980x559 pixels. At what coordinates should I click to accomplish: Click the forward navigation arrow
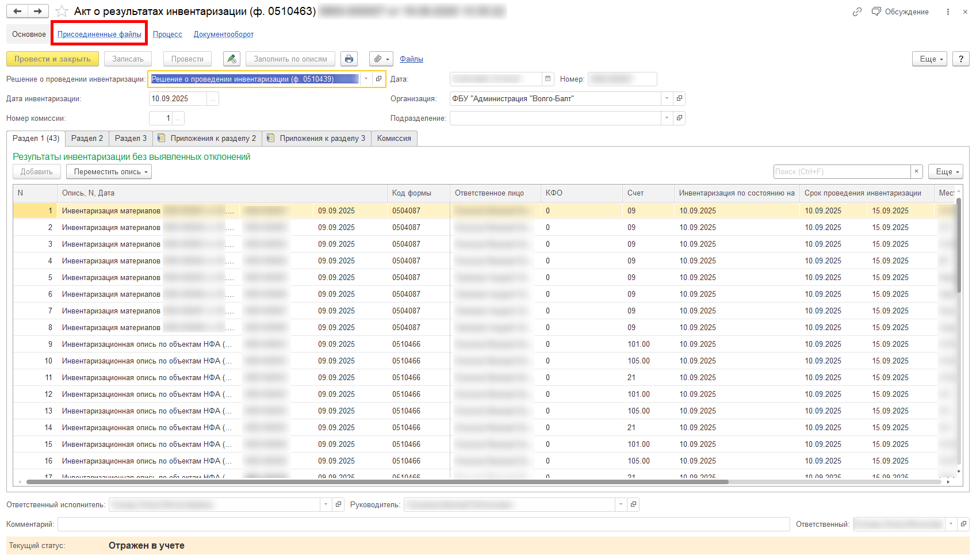(38, 12)
